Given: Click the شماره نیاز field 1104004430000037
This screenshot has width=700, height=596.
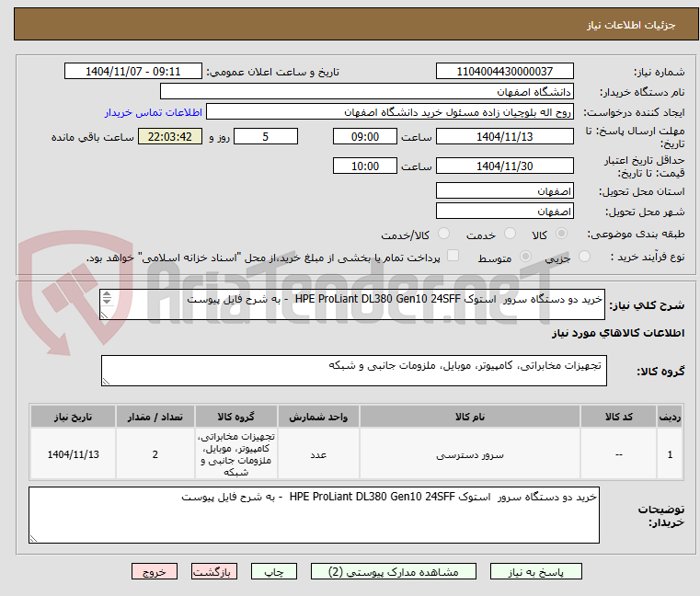Looking at the screenshot, I should 504,72.
